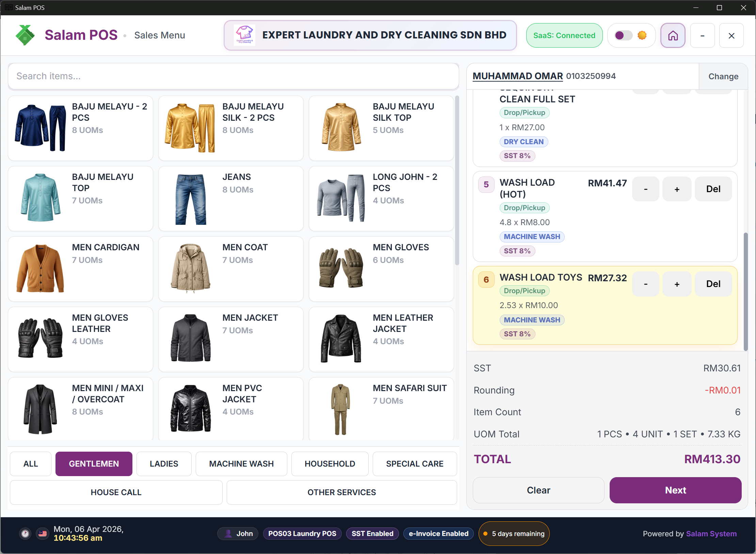Screen dimensions: 756x554
Task: Delete the WASH LOAD TOYS cart line
Action: tap(713, 284)
